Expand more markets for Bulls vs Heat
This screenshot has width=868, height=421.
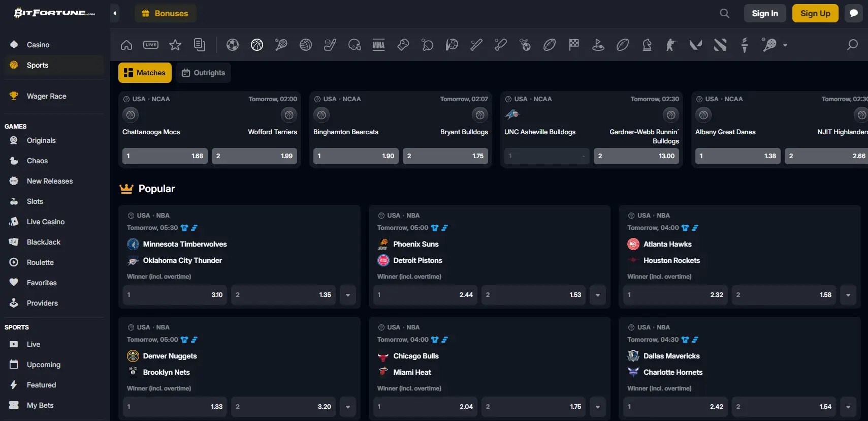(x=598, y=407)
